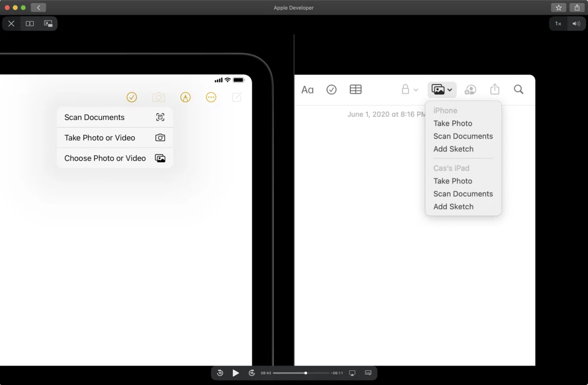588x385 pixels.
Task: Go back with the title bar chevron button
Action: click(38, 7)
